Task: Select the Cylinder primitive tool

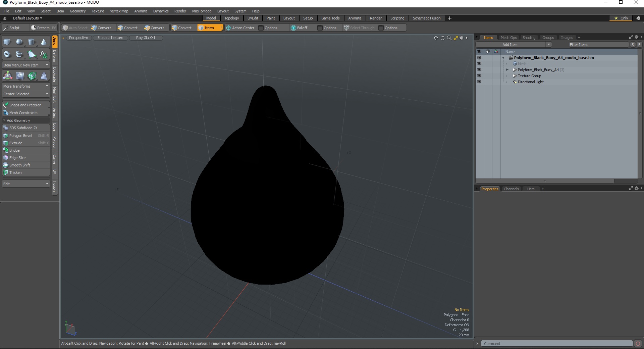Action: tap(32, 42)
